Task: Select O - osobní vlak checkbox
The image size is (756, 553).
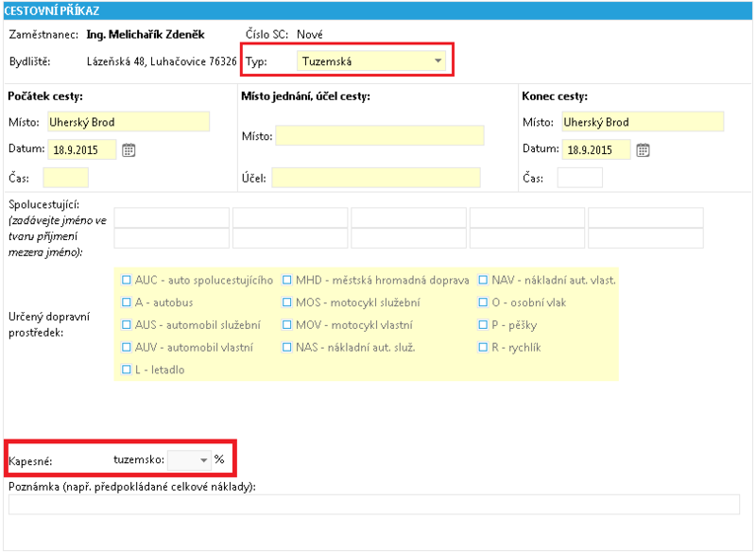Action: tap(483, 302)
